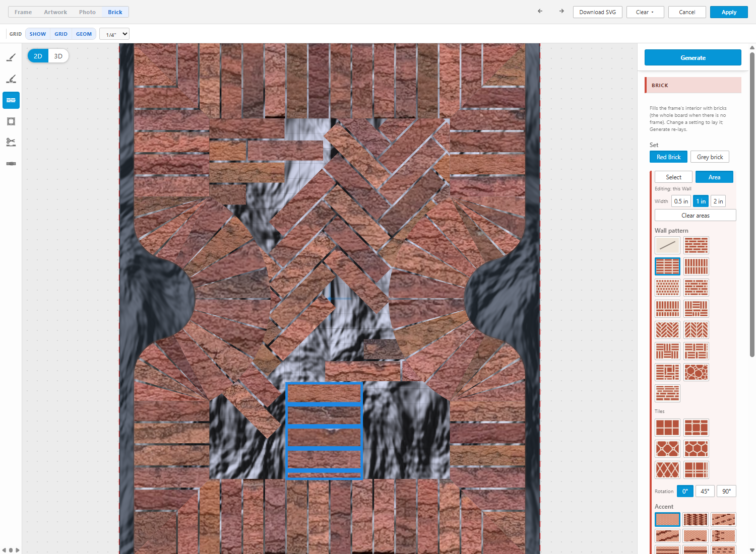
Task: Select the square frame tool
Action: point(11,121)
